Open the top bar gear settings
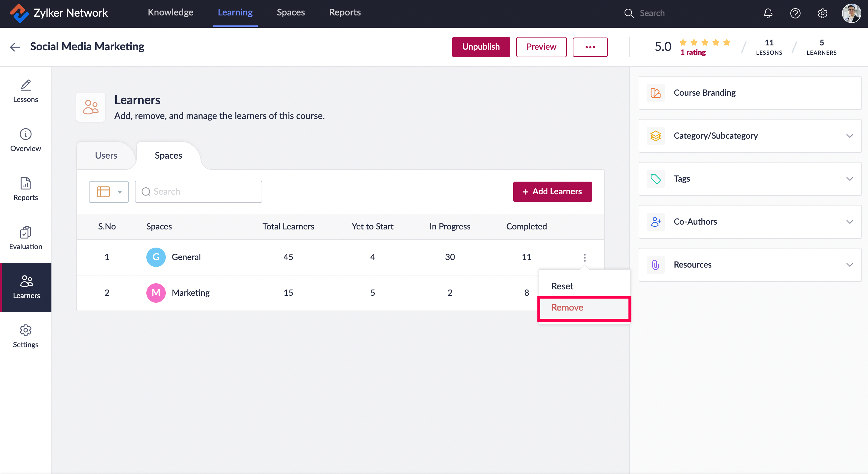The width and height of the screenshot is (868, 474). click(x=823, y=13)
